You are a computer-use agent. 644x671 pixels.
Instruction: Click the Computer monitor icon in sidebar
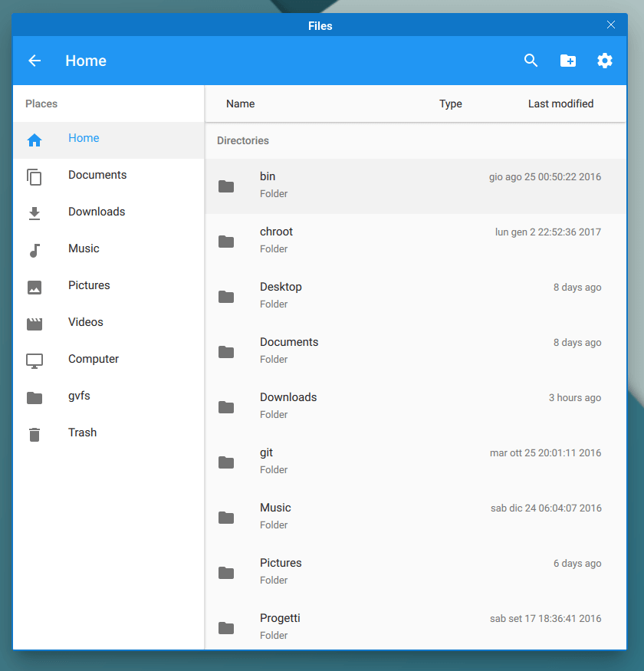click(34, 360)
